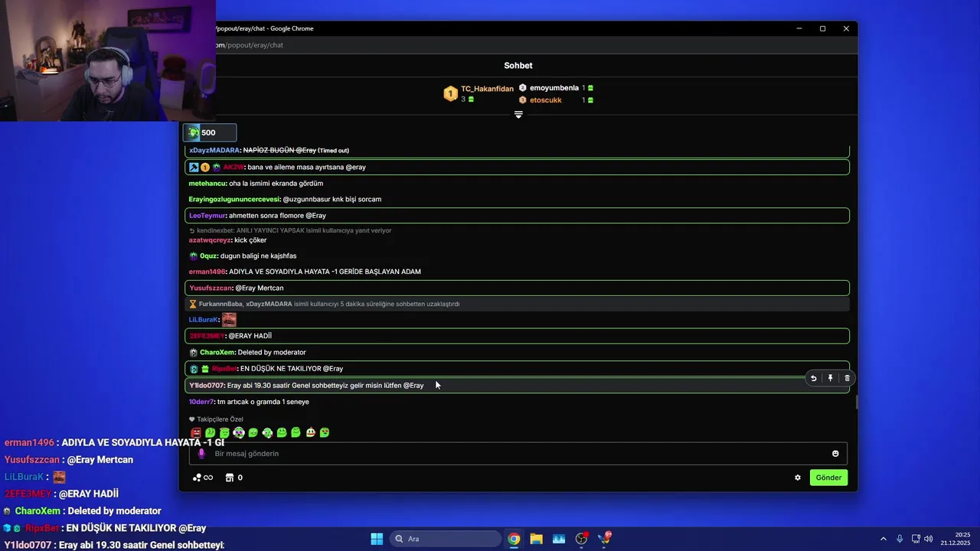The height and width of the screenshot is (551, 980).
Task: Open the emoyumbenla leaderboard entry
Action: (x=556, y=88)
